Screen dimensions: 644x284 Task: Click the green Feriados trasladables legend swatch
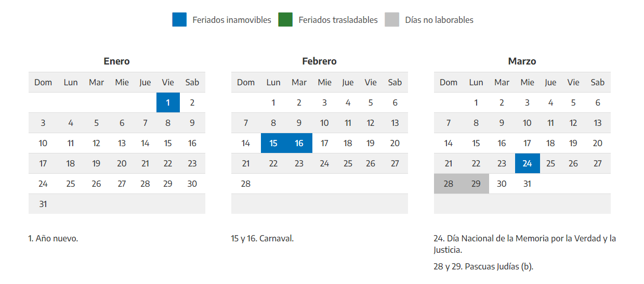click(285, 20)
